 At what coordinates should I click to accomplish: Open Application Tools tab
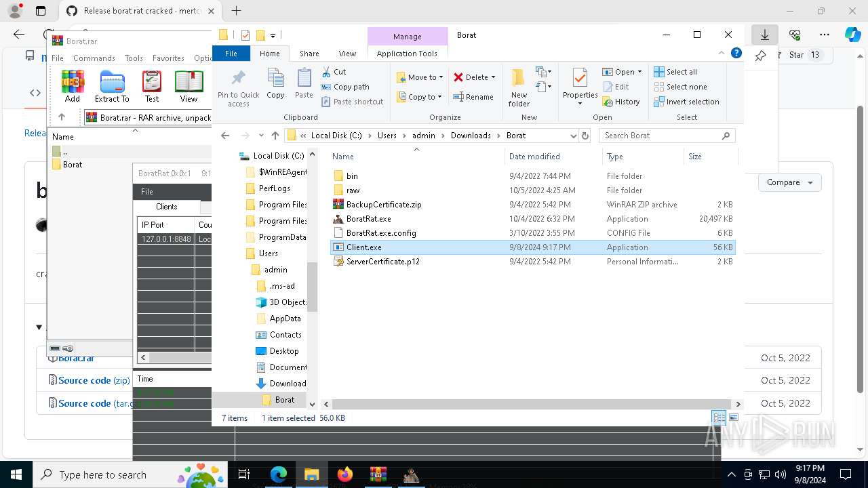(407, 54)
